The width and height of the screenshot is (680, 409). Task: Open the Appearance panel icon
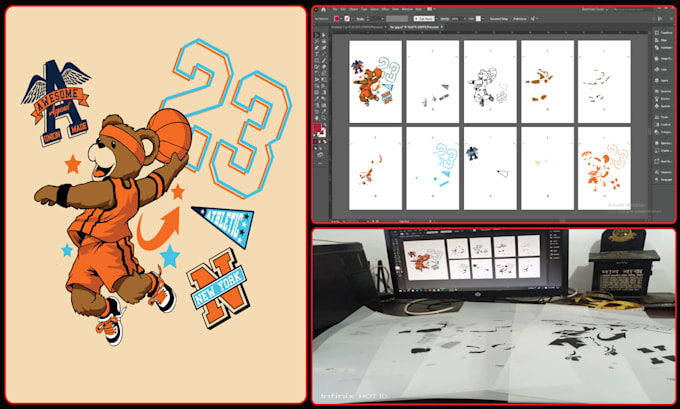(x=657, y=143)
